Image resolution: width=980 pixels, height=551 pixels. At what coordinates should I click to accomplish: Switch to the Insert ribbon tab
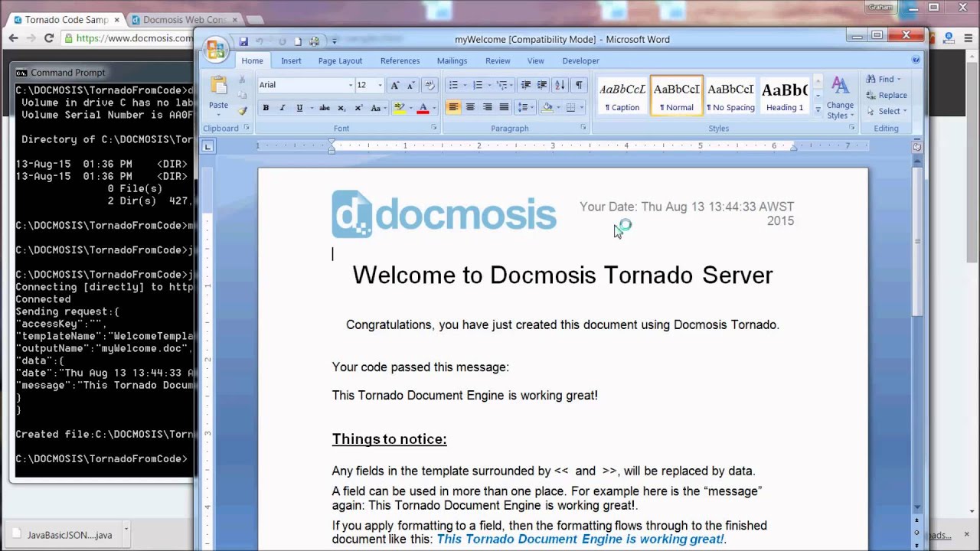point(291,60)
